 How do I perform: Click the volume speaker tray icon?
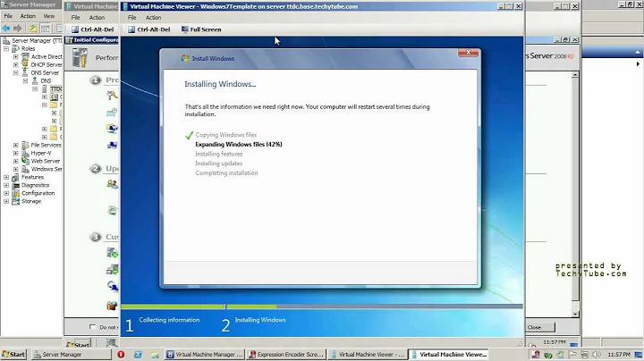click(597, 355)
